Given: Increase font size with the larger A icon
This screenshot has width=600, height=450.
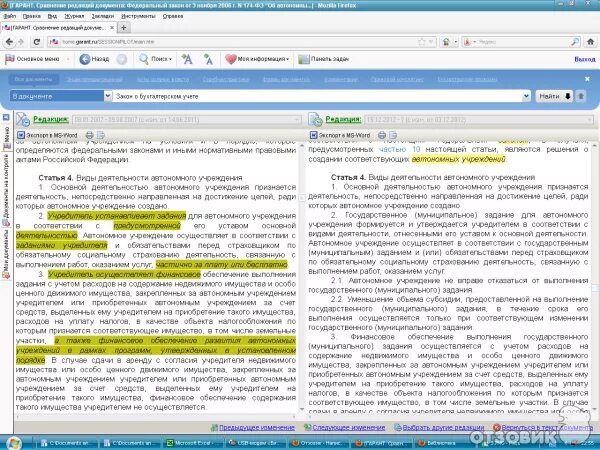Looking at the screenshot, I should click(187, 59).
